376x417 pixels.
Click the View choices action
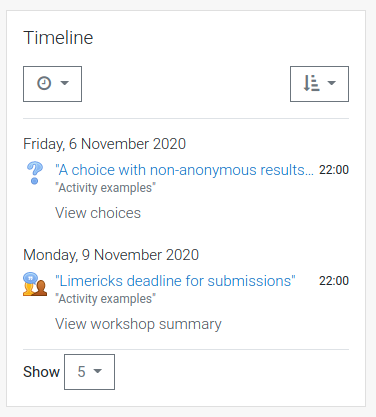(x=98, y=213)
